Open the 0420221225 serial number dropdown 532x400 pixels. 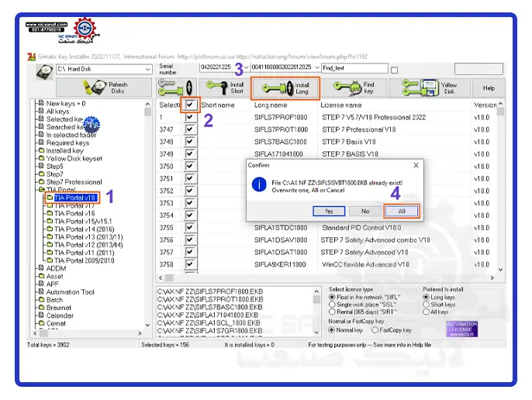tap(247, 67)
